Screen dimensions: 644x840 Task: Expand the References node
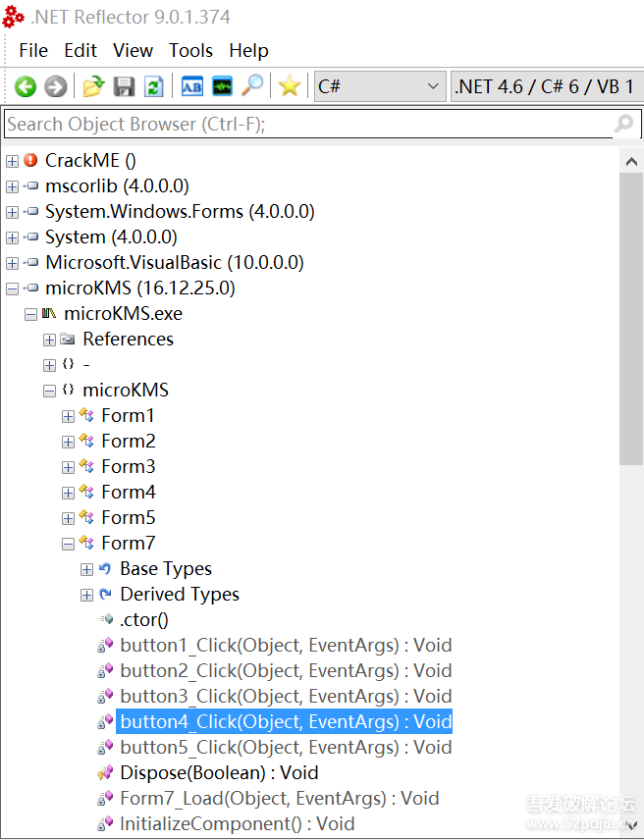[x=49, y=340]
